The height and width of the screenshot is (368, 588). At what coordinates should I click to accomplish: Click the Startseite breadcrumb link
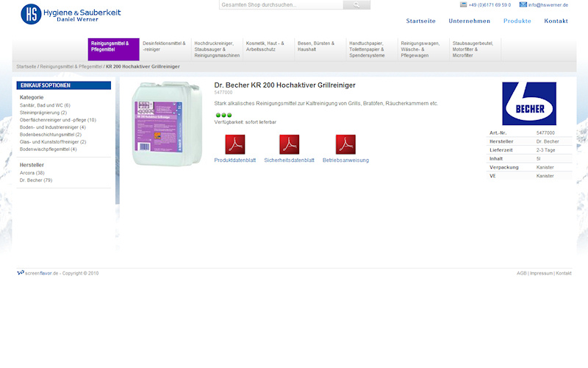[26, 66]
